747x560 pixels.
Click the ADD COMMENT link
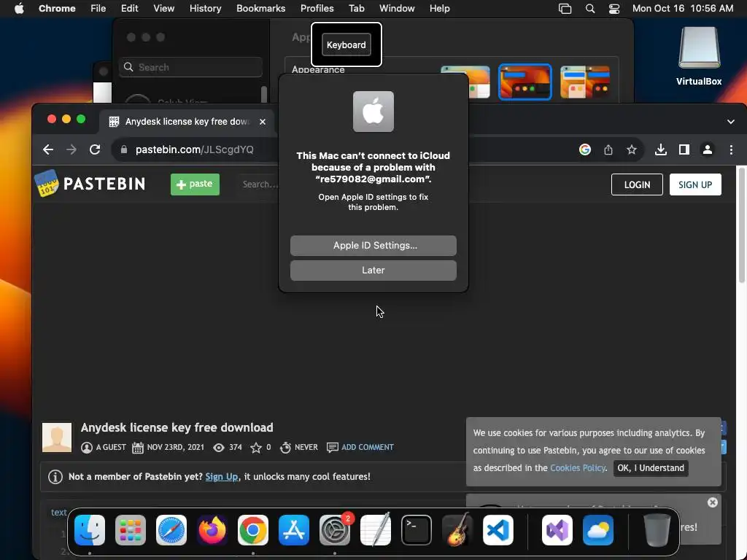point(368,447)
